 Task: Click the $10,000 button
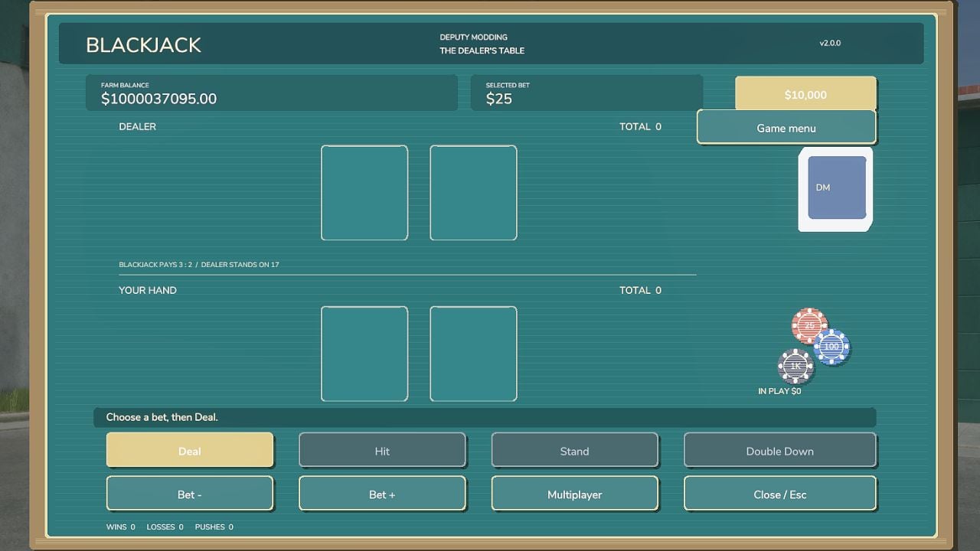[x=805, y=95]
